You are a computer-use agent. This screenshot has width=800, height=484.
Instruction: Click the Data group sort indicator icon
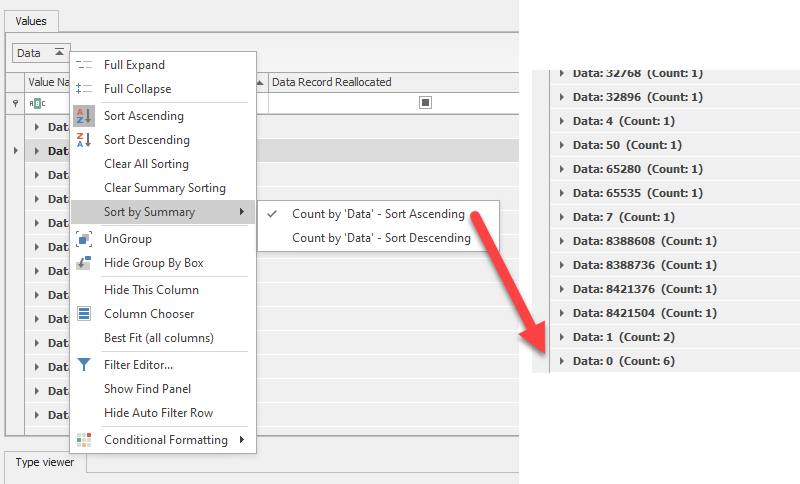pyautogui.click(x=59, y=52)
